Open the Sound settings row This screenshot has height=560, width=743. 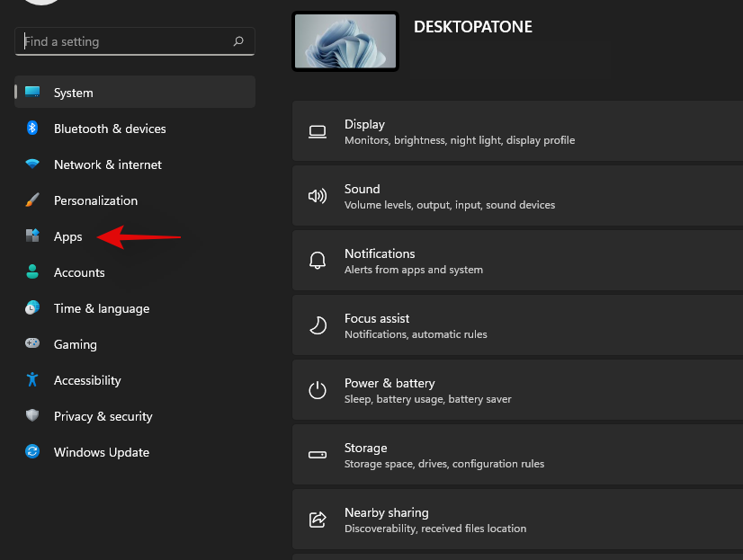click(517, 196)
